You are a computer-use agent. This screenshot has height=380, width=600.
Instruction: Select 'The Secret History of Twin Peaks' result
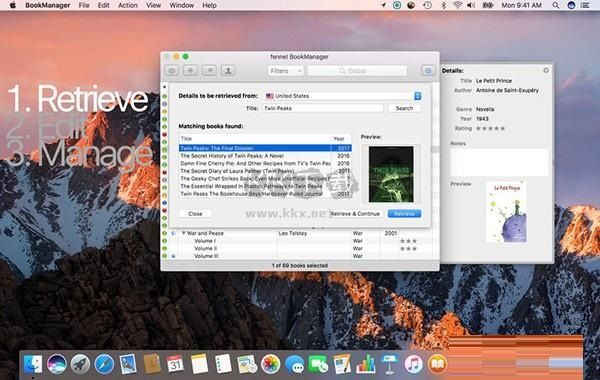click(265, 156)
